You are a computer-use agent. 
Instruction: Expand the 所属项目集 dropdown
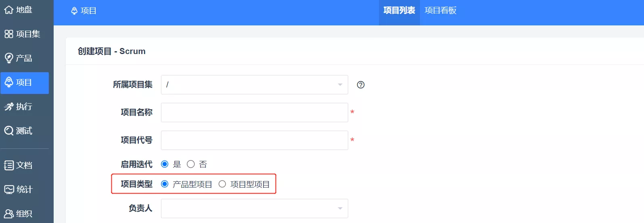click(x=254, y=85)
